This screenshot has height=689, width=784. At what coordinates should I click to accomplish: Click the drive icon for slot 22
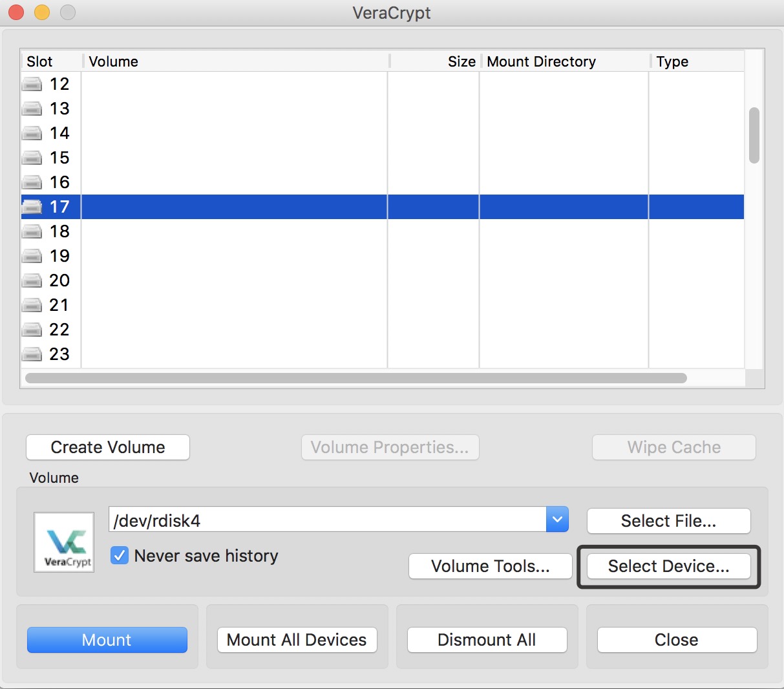(32, 330)
